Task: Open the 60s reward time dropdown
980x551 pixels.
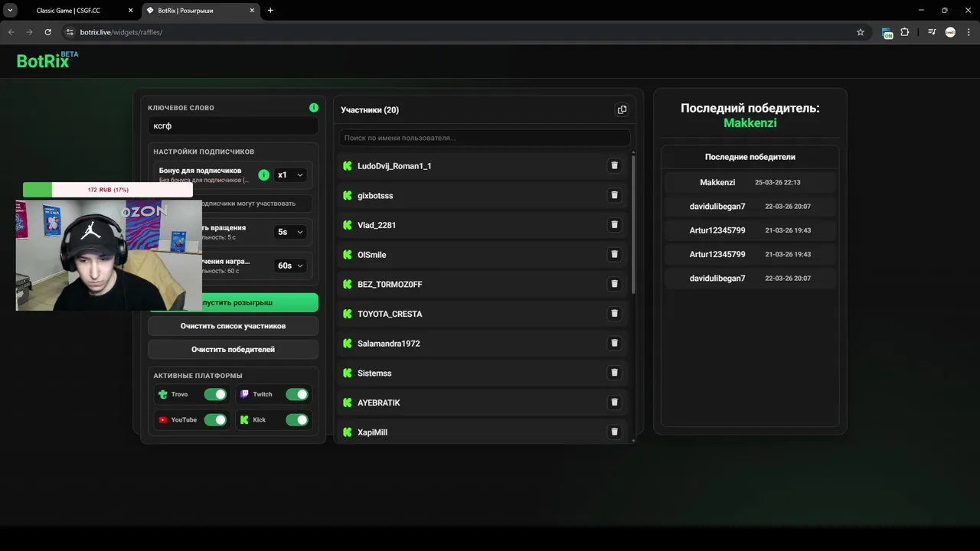Action: 290,265
